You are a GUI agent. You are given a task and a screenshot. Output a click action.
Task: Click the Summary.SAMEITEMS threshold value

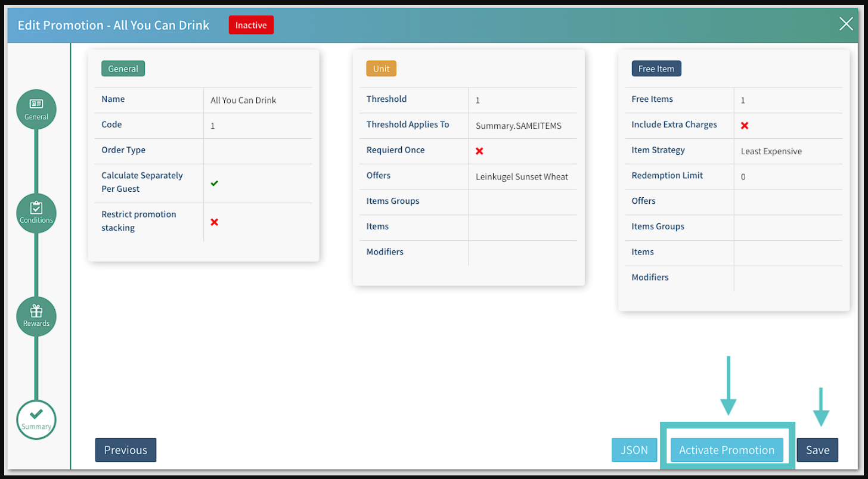coord(518,126)
